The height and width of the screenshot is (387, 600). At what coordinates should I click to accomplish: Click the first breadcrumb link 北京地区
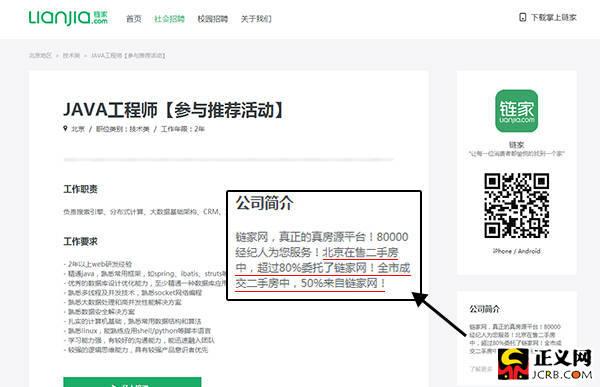[x=40, y=56]
